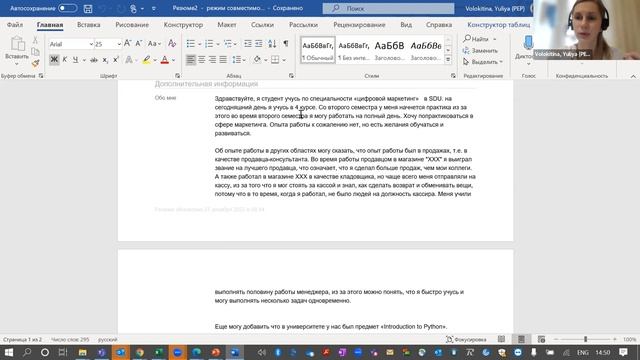This screenshot has width=640, height=360.
Task: Open the Dictate (Диктовать) microphone icon
Action: [x=528, y=43]
